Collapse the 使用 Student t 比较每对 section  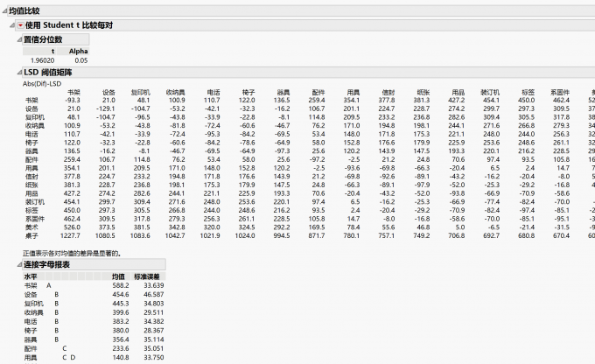click(x=12, y=25)
